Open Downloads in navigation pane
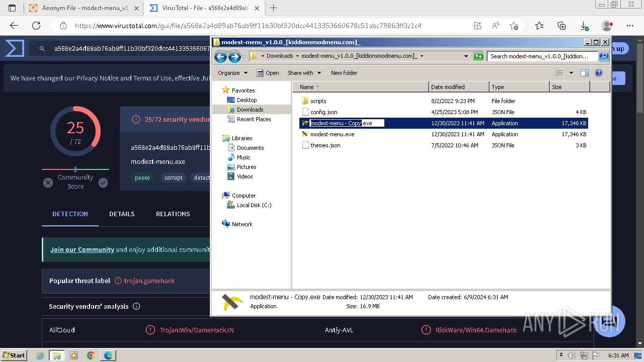This screenshot has width=644, height=362. click(x=250, y=110)
